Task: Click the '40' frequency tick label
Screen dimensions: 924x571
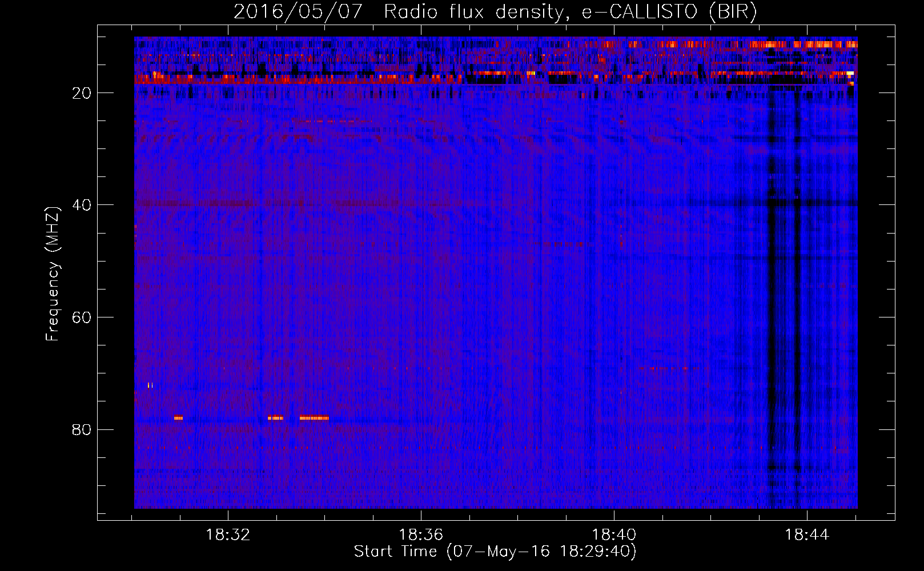Action: (x=82, y=205)
